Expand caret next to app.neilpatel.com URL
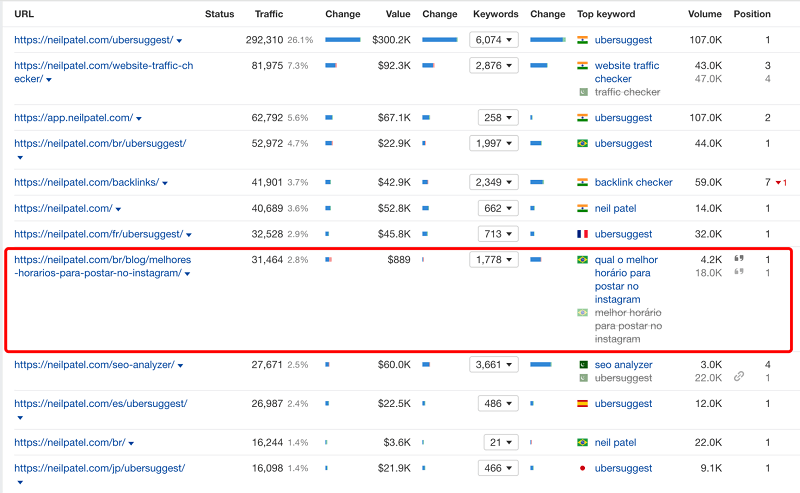The width and height of the screenshot is (800, 493). coord(139,118)
